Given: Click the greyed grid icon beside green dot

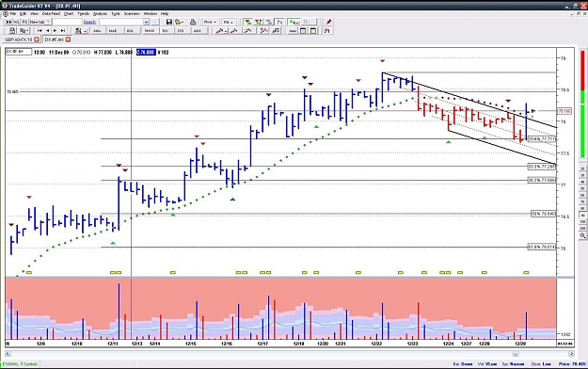Looking at the screenshot, I should pos(308,22).
